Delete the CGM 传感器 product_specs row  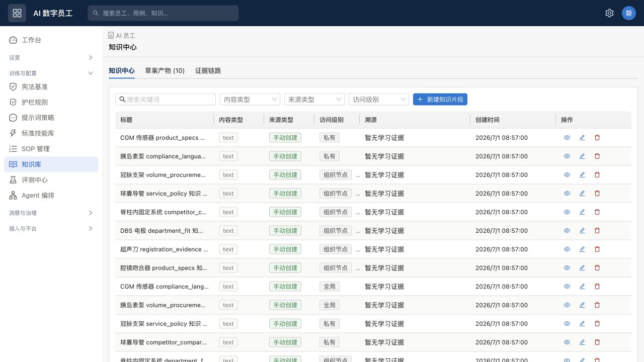597,138
